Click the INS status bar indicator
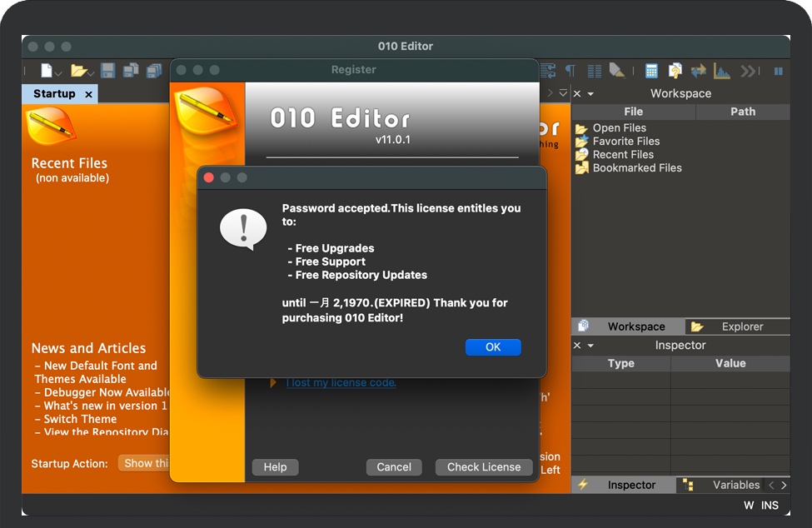The height and width of the screenshot is (528, 812). coord(770,506)
